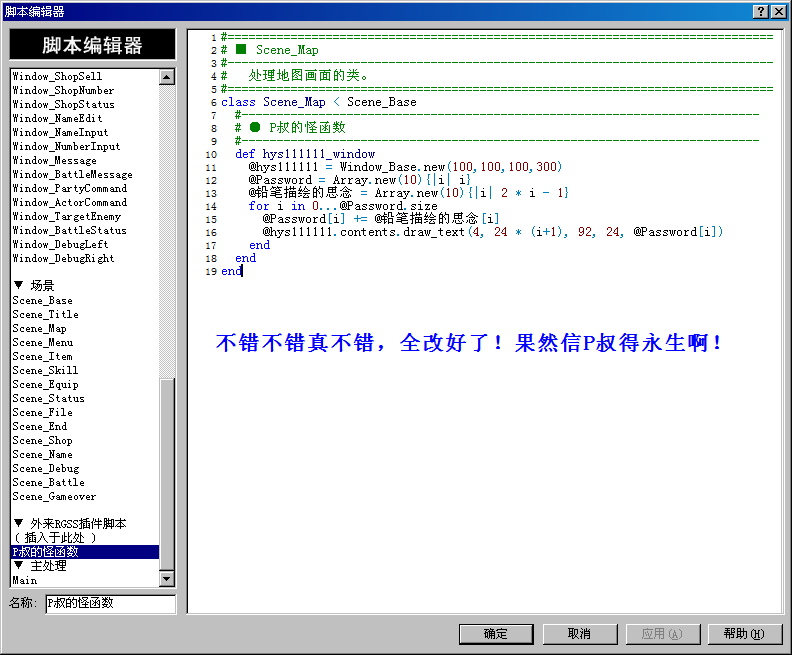Screen dimensions: 792x655
Task: Select Window_ActorCommand script
Action: (70, 203)
